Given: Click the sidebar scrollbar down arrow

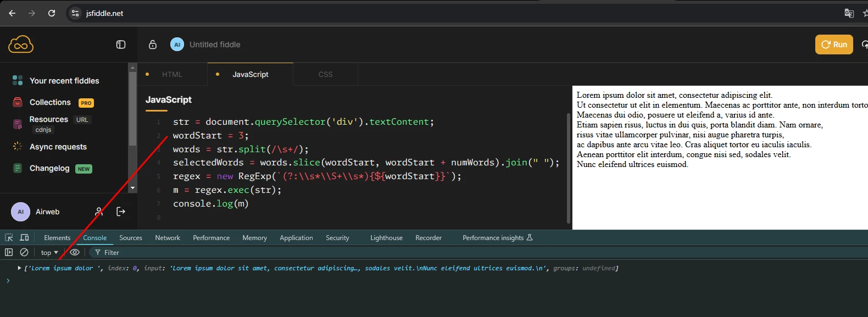Looking at the screenshot, I should (x=132, y=188).
